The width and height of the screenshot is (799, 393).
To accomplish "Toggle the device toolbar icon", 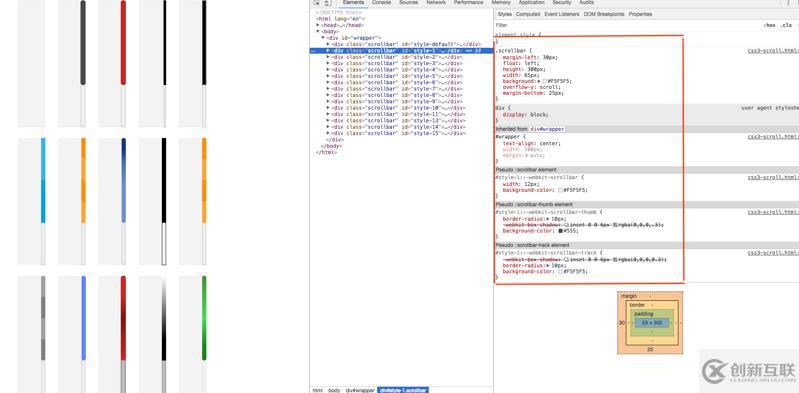I will [327, 3].
